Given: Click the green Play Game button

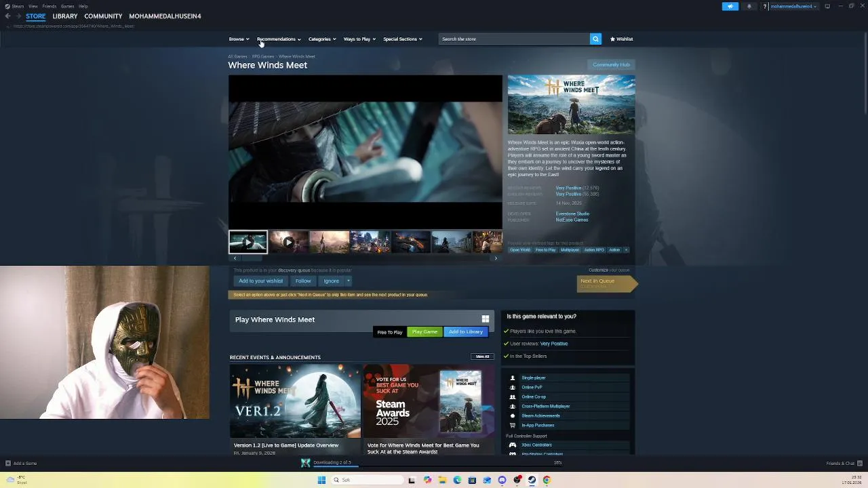Looking at the screenshot, I should [425, 331].
